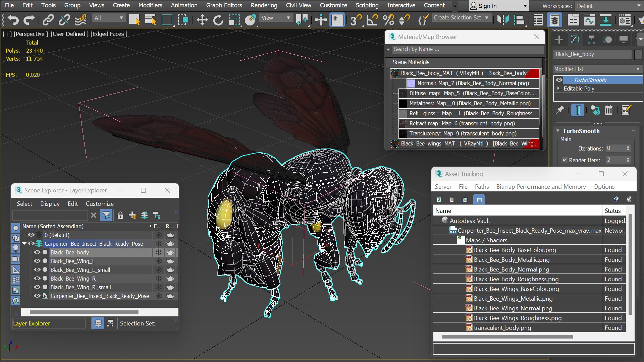Collapse Carpenter_Bee_Insect_Black_Ready_Pose layer tree
Viewport: 644px width, 362px height.
tap(24, 243)
